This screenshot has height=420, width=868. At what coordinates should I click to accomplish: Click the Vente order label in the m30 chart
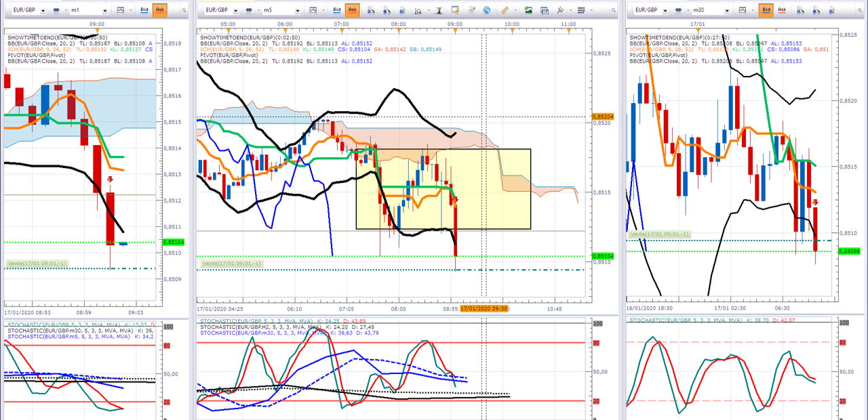pyautogui.click(x=658, y=234)
